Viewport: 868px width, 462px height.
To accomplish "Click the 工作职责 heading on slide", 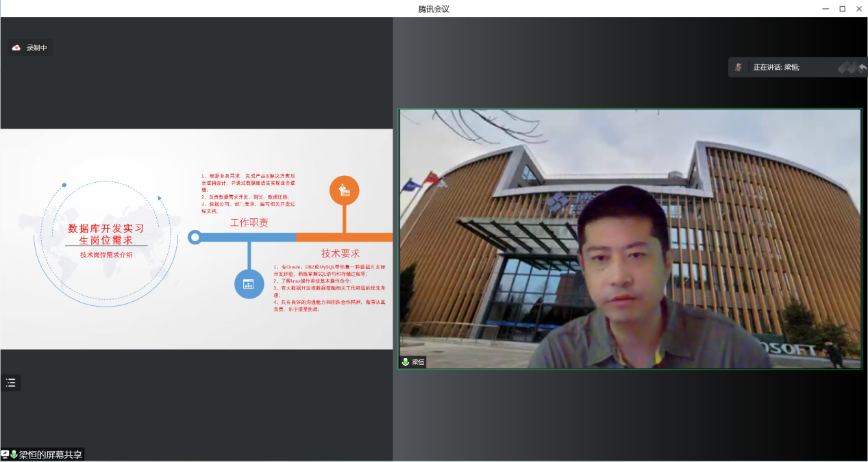I will tap(249, 222).
